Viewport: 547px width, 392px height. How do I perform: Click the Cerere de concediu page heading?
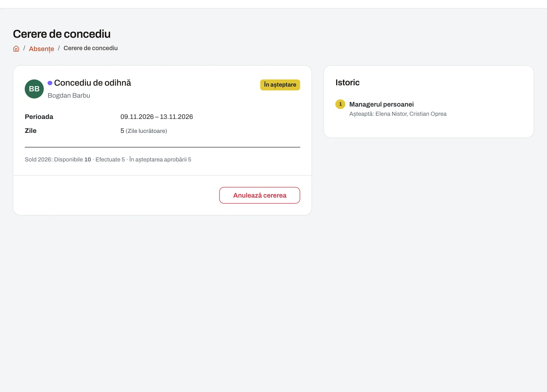point(62,34)
